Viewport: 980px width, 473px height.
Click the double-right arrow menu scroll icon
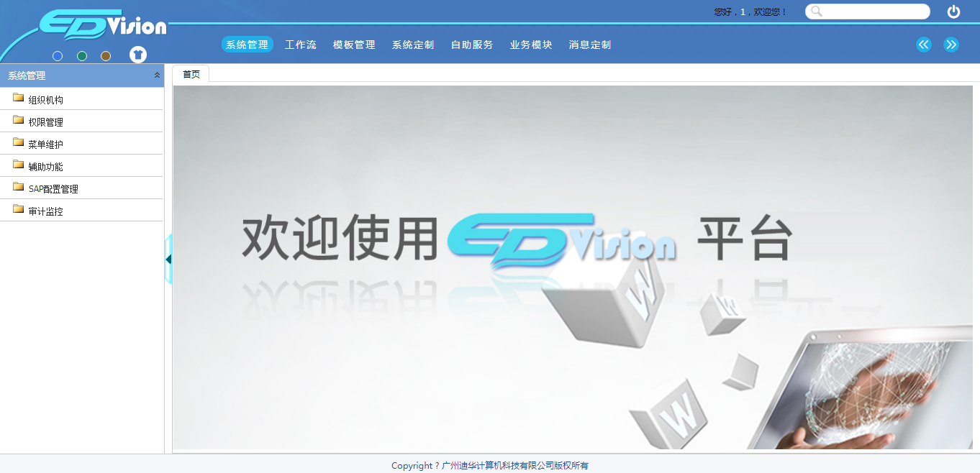coord(951,45)
